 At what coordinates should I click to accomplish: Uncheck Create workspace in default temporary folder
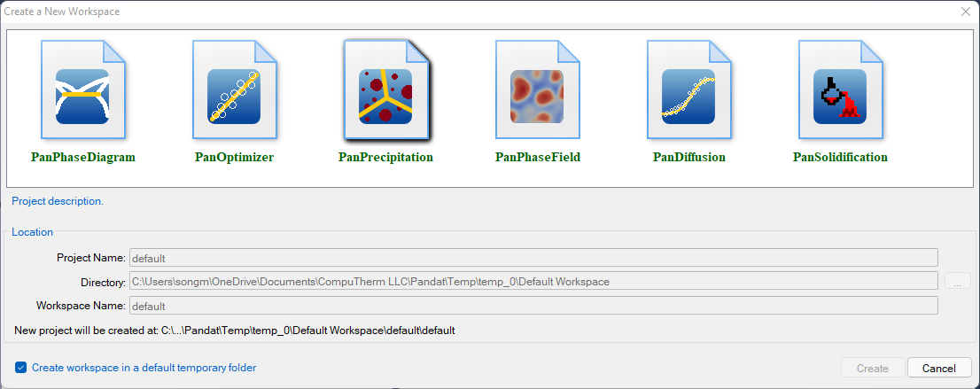pyautogui.click(x=20, y=368)
